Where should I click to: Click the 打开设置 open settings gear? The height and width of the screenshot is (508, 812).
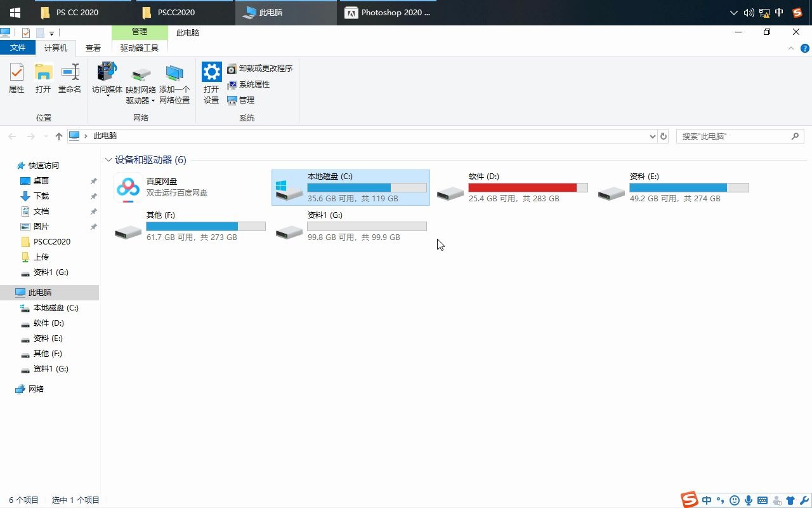pos(211,83)
